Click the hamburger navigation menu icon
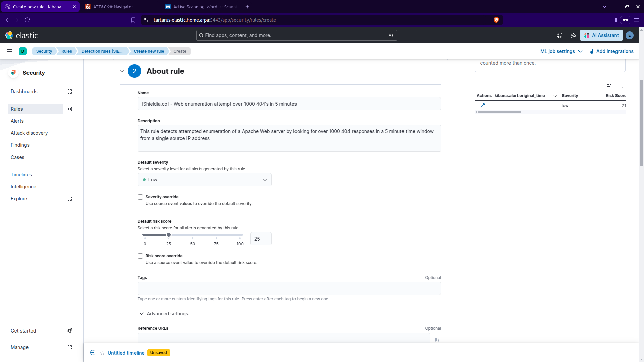This screenshot has width=644, height=362. pyautogui.click(x=9, y=51)
